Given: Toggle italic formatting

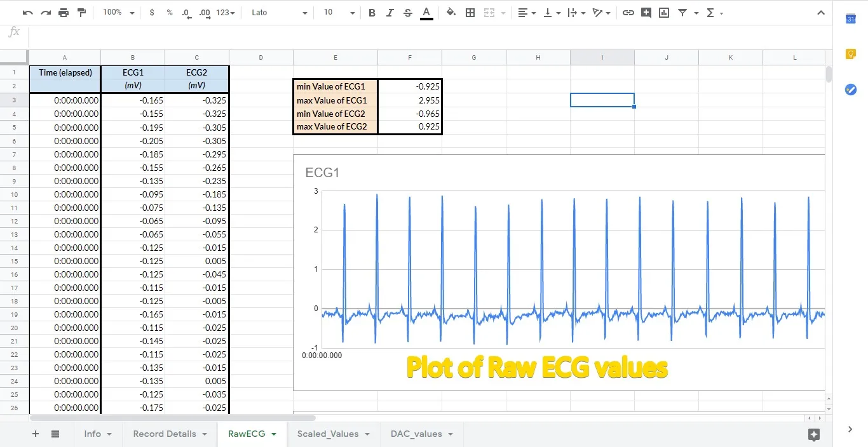Looking at the screenshot, I should click(390, 13).
